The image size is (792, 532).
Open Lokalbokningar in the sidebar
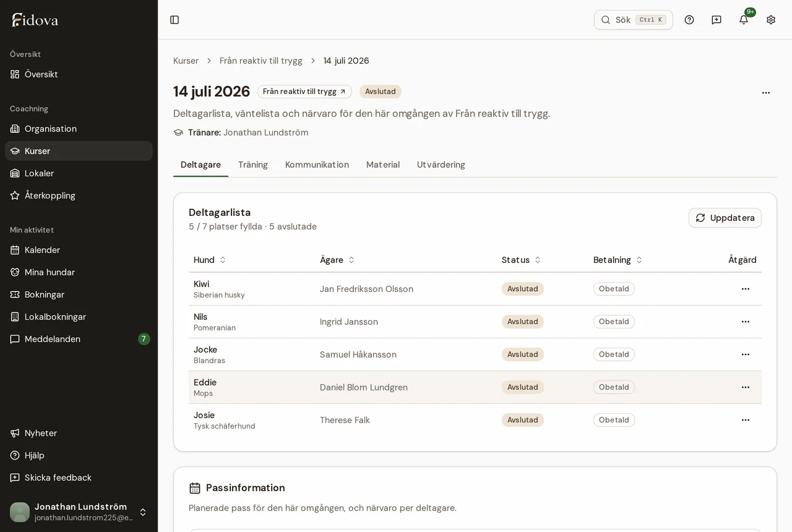pos(79,317)
